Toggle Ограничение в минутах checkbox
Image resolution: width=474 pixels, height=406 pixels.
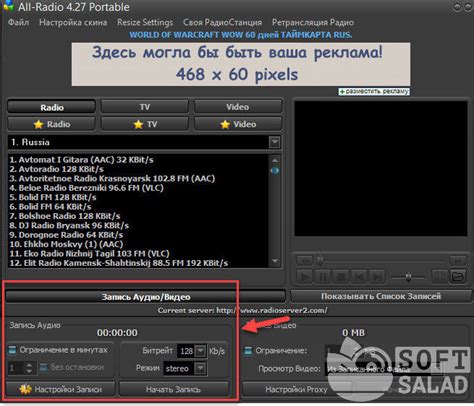(x=12, y=350)
